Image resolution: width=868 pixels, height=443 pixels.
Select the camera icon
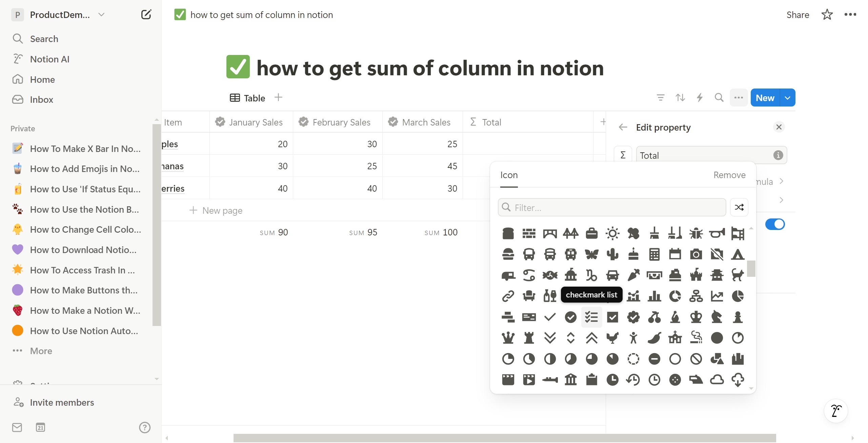click(696, 254)
